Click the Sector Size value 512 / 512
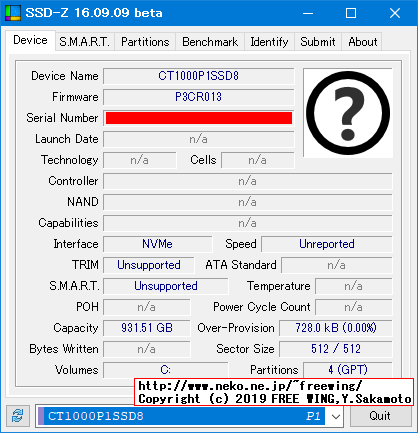The width and height of the screenshot is (418, 433). pos(336,349)
